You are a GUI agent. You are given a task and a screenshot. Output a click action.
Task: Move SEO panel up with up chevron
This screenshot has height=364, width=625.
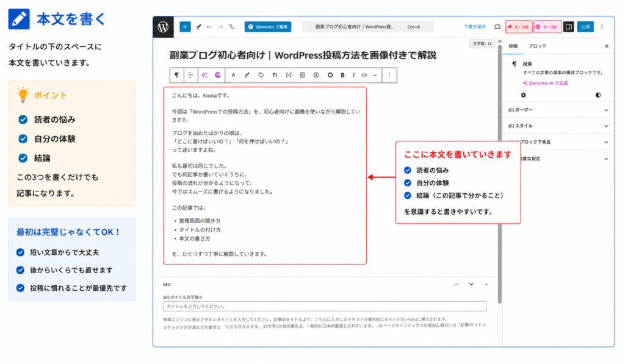457,284
